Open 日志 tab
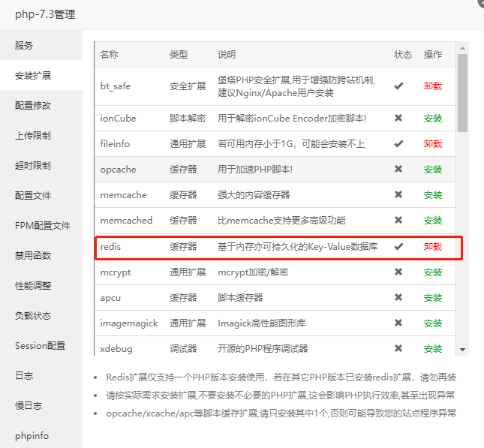 pyautogui.click(x=41, y=376)
